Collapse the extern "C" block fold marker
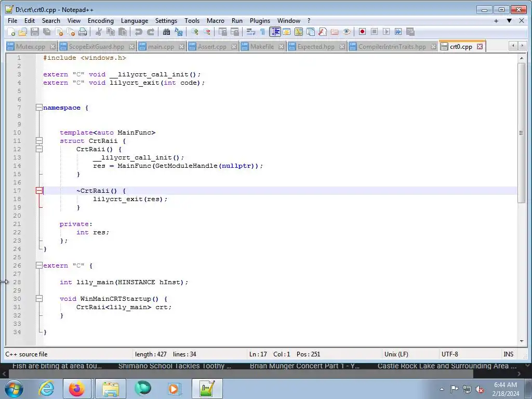 click(39, 265)
